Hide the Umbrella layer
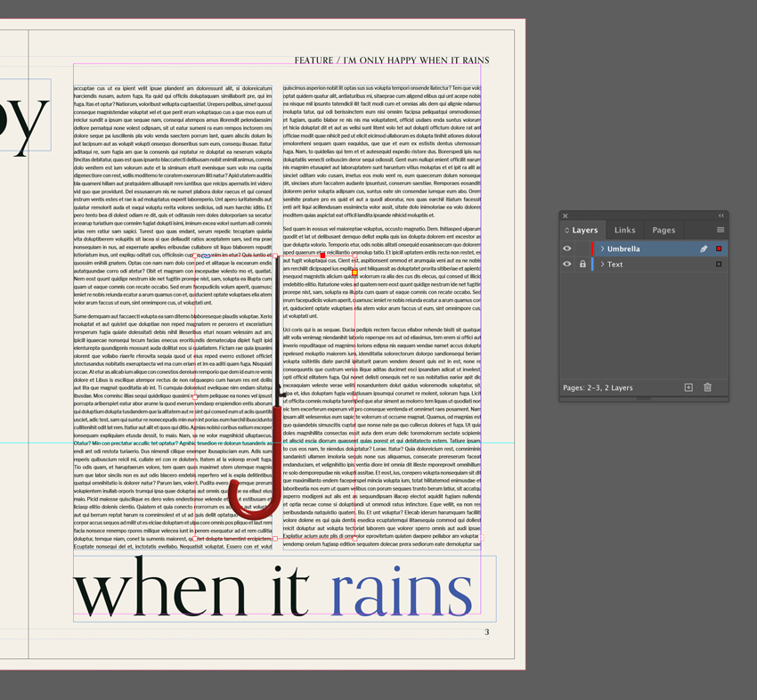The image size is (757, 700). point(567,248)
